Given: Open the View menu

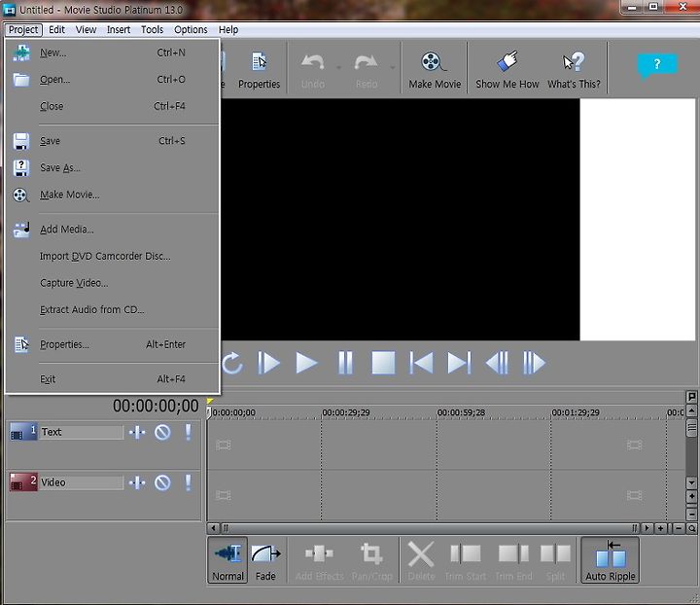Looking at the screenshot, I should (x=86, y=30).
